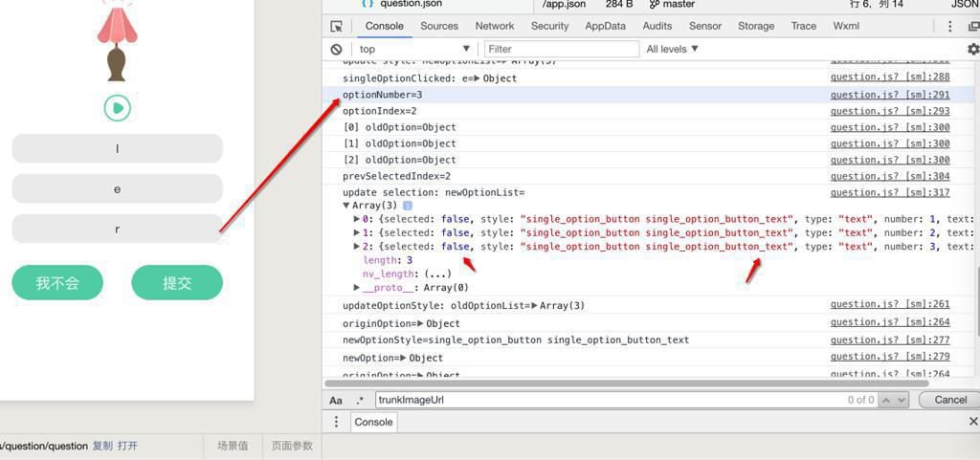Clear the console with the ban icon

click(336, 49)
